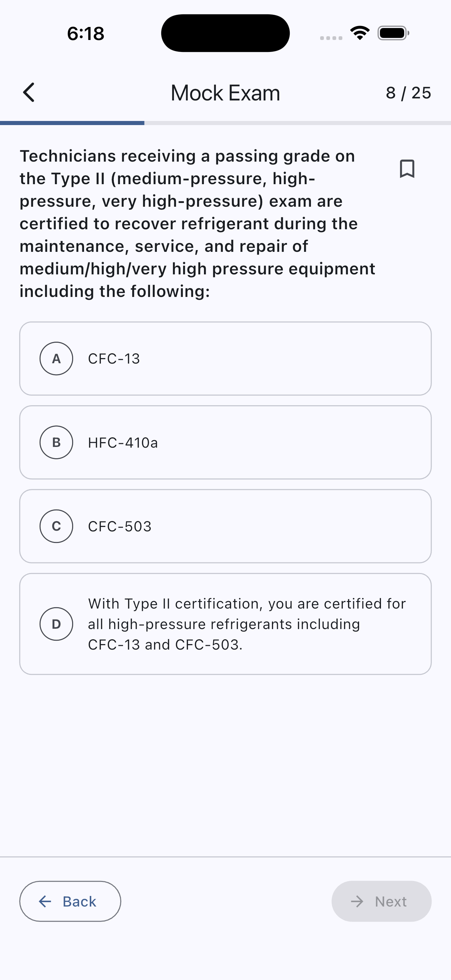This screenshot has width=451, height=980.
Task: Tap the 6:18 clock in status bar
Action: pyautogui.click(x=85, y=33)
